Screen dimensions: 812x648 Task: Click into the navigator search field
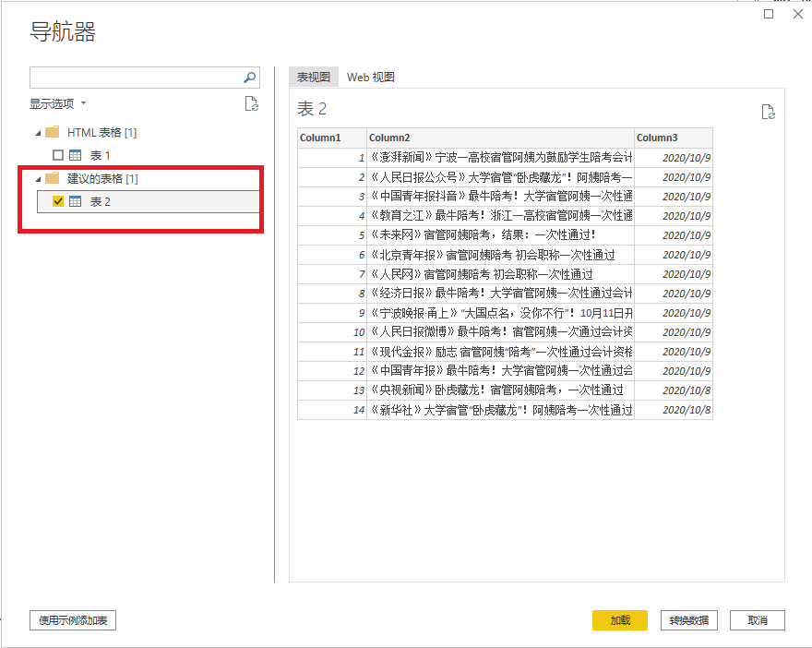(135, 78)
